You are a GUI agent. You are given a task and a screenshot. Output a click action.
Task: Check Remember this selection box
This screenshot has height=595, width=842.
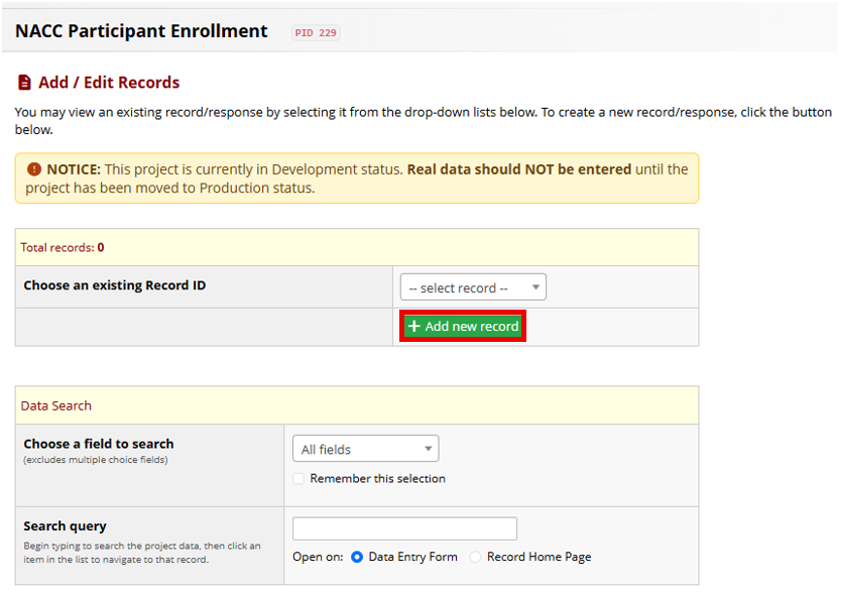coord(299,478)
